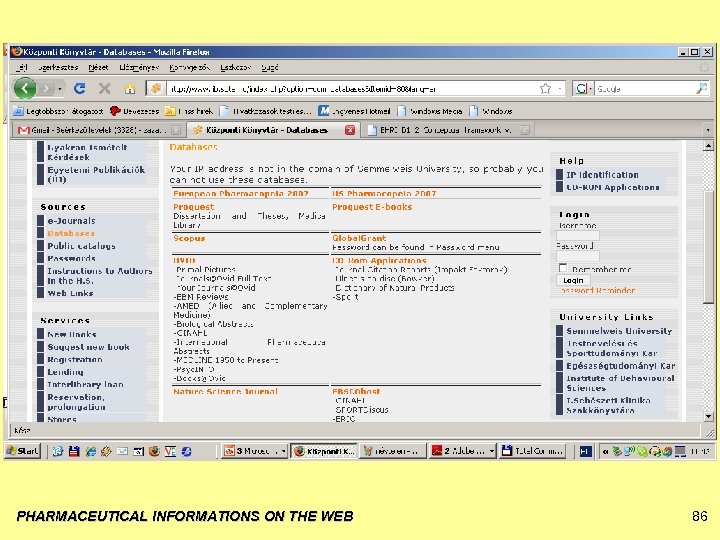
Task: Switch to the Adobe taskbar group
Action: click(x=463, y=451)
